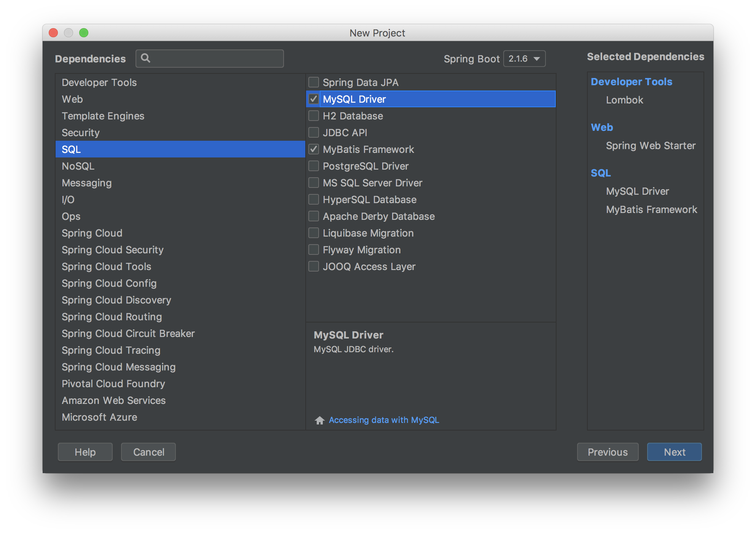The height and width of the screenshot is (534, 756).
Task: Click the Cancel button
Action: 148,452
